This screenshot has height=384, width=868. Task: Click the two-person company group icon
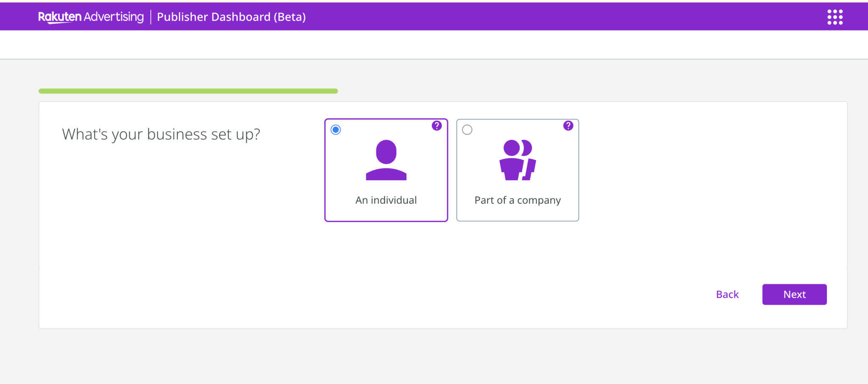click(x=517, y=160)
